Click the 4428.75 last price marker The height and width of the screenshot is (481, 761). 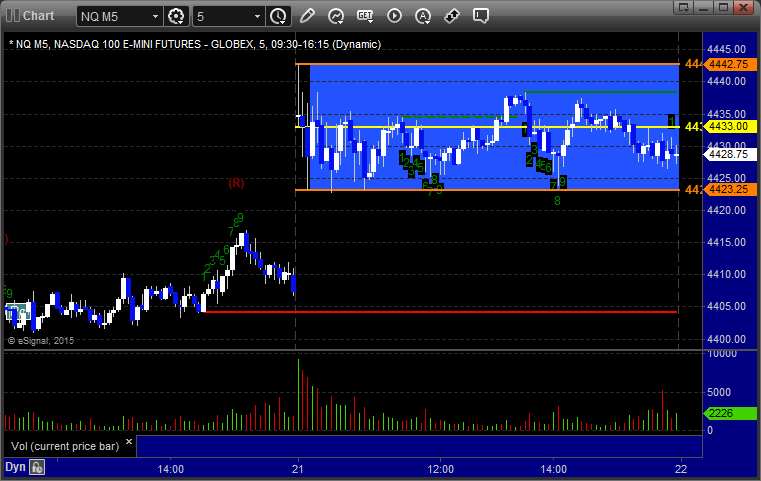pyautogui.click(x=729, y=154)
